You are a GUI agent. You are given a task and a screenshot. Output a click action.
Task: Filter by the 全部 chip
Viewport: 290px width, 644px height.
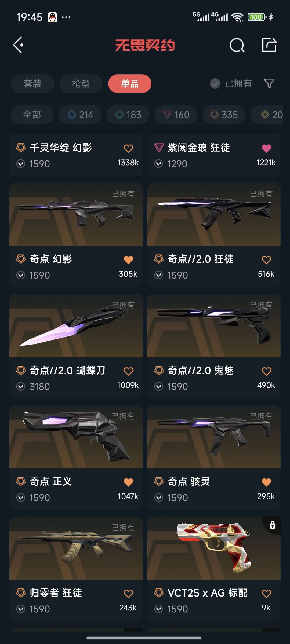point(32,115)
